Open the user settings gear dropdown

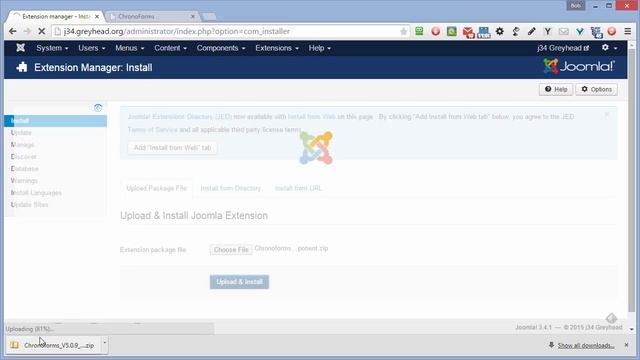coord(609,48)
